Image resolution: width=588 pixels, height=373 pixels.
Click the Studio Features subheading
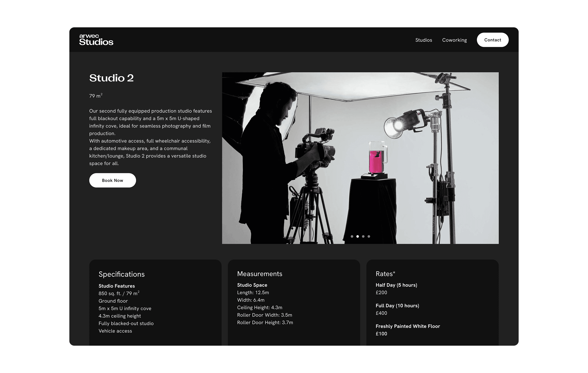click(x=116, y=286)
